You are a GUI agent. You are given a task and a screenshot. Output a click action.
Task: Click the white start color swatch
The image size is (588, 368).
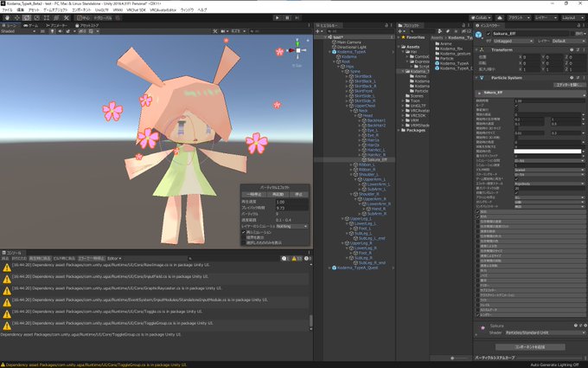click(547, 152)
